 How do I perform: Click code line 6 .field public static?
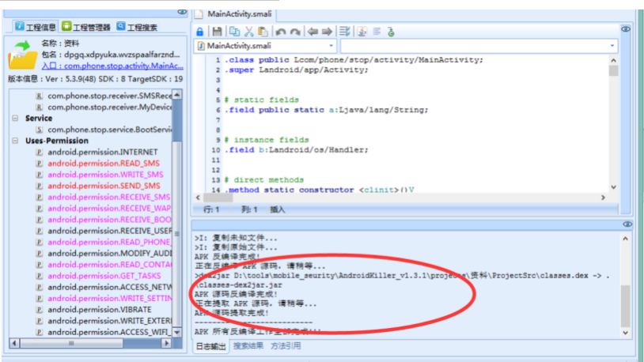[326, 110]
